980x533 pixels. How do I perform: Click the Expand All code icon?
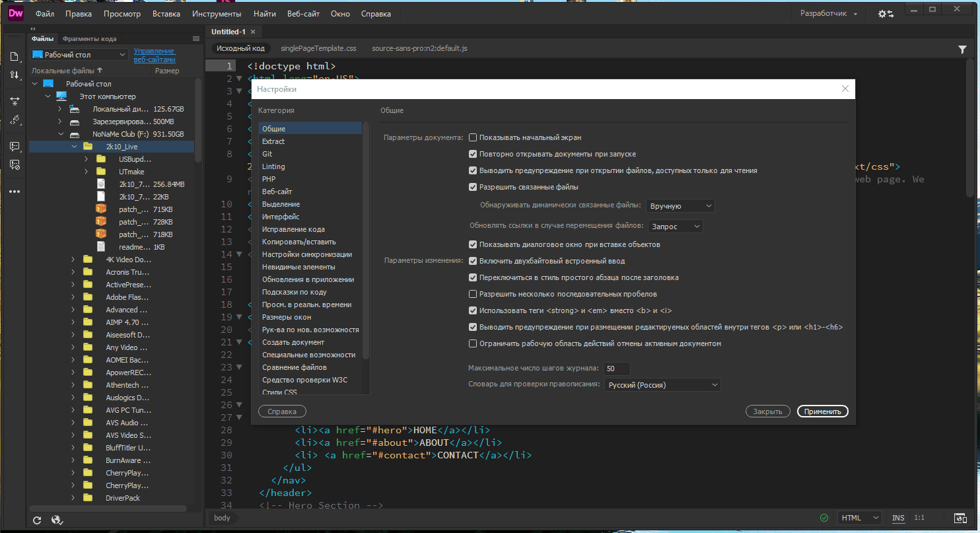[15, 101]
